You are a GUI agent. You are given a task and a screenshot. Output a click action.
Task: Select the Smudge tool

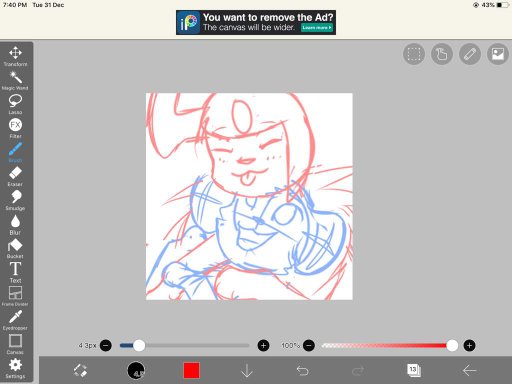(x=15, y=200)
